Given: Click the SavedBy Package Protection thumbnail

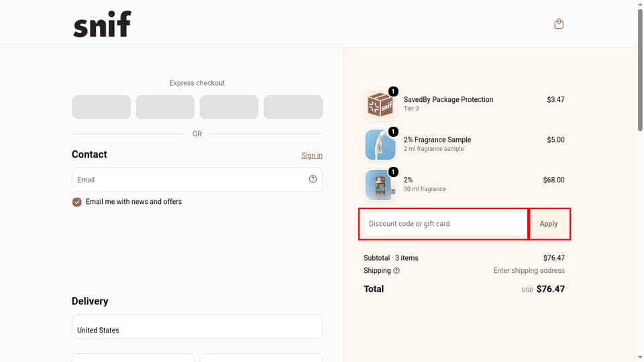Looking at the screenshot, I should click(380, 105).
